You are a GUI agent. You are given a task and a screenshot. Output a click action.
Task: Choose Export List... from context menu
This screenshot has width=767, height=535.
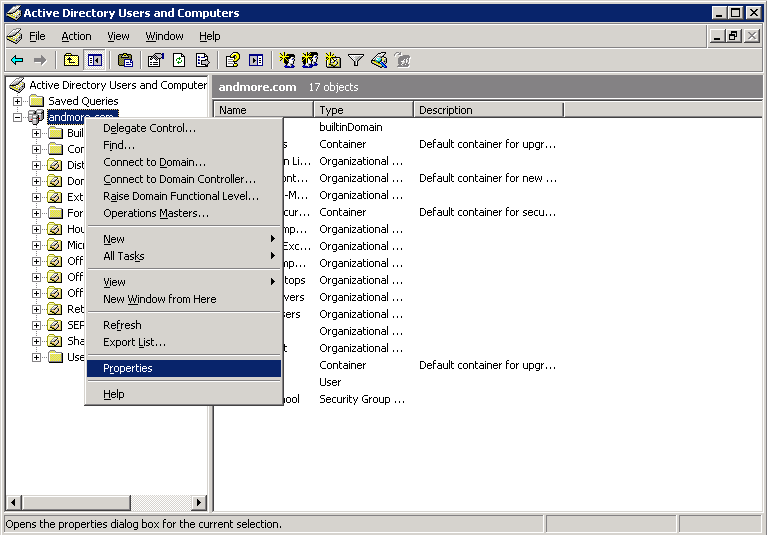point(184,342)
